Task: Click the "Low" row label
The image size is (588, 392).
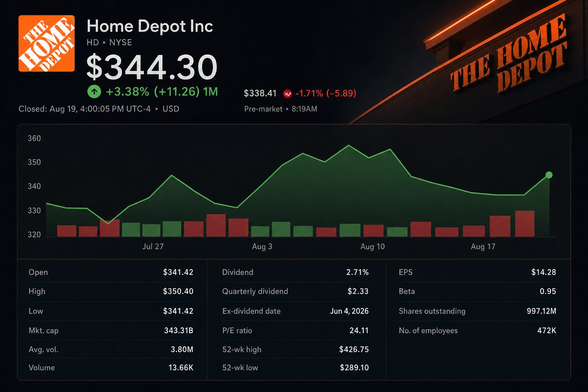Action: click(36, 311)
